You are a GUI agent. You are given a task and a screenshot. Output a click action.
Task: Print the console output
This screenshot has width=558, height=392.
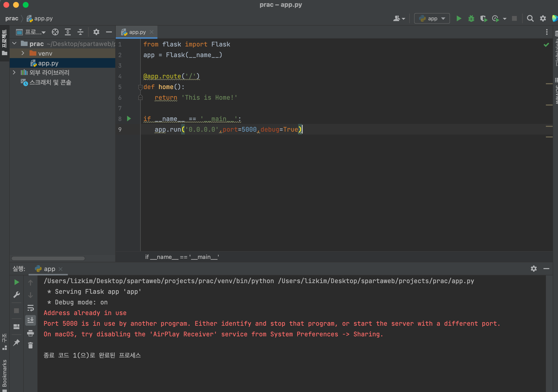tap(30, 333)
